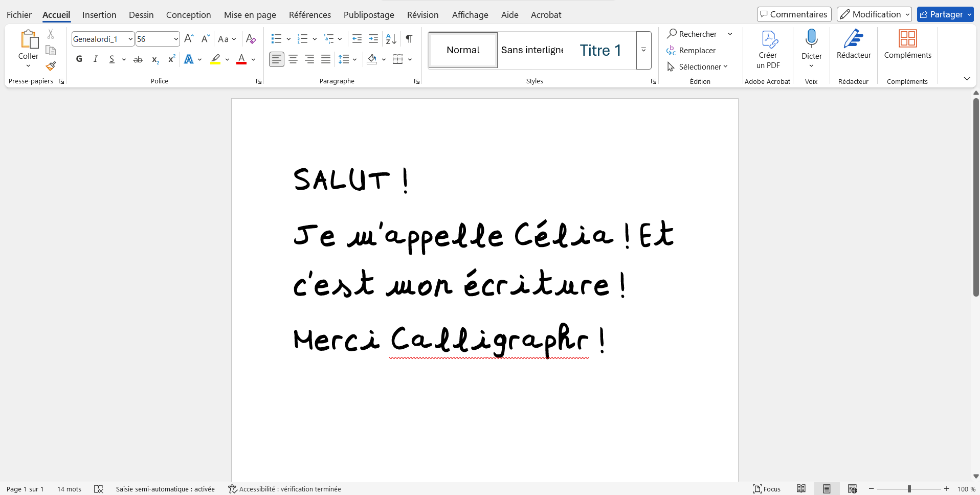Développer la galerie de styles
Image resolution: width=980 pixels, height=495 pixels.
tap(643, 50)
